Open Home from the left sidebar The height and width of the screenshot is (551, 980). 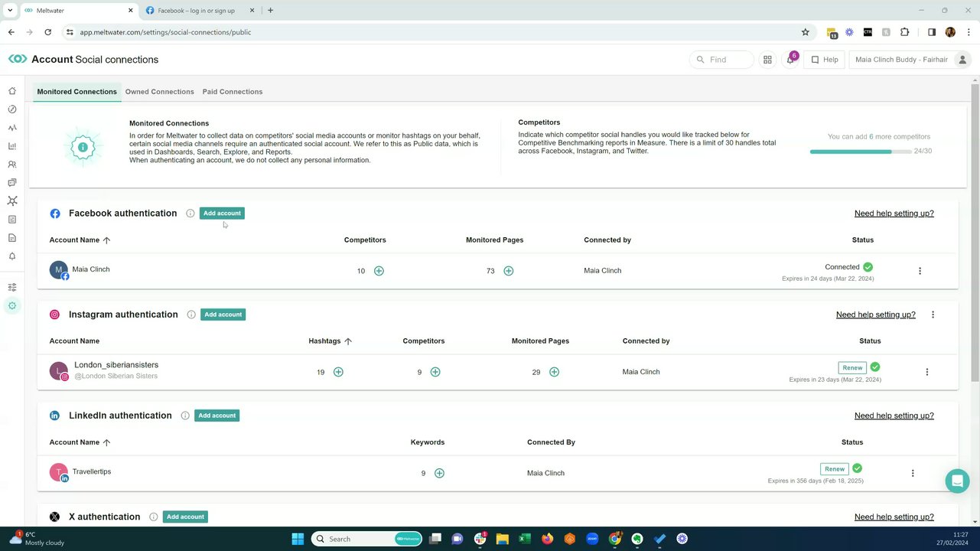[12, 91]
